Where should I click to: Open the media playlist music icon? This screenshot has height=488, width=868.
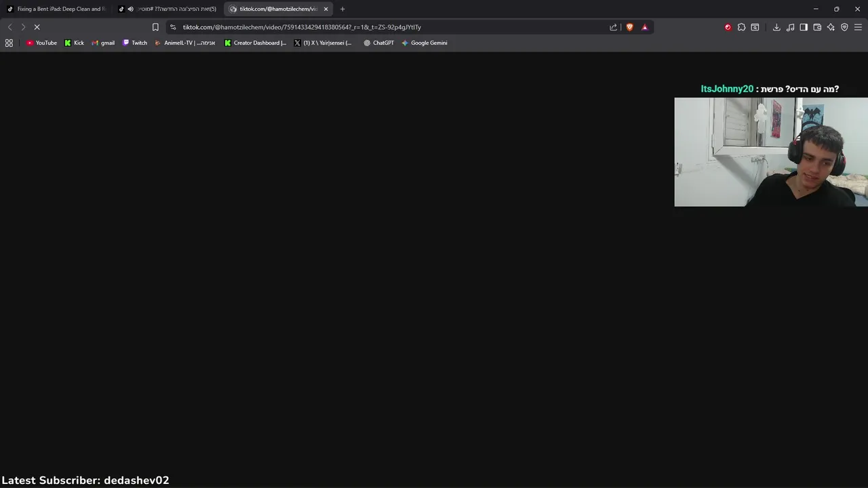point(790,27)
